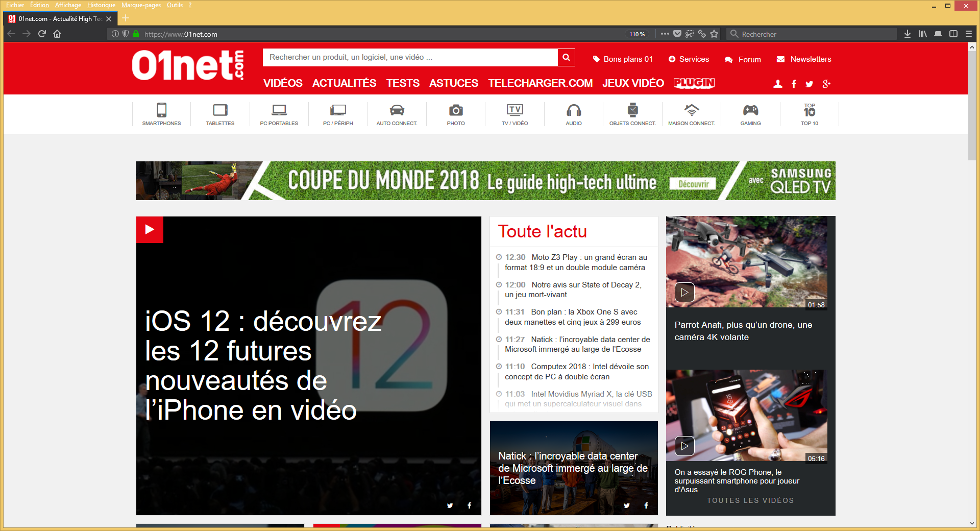Viewport: 980px width, 531px height.
Task: Open the user account icon
Action: [x=778, y=84]
